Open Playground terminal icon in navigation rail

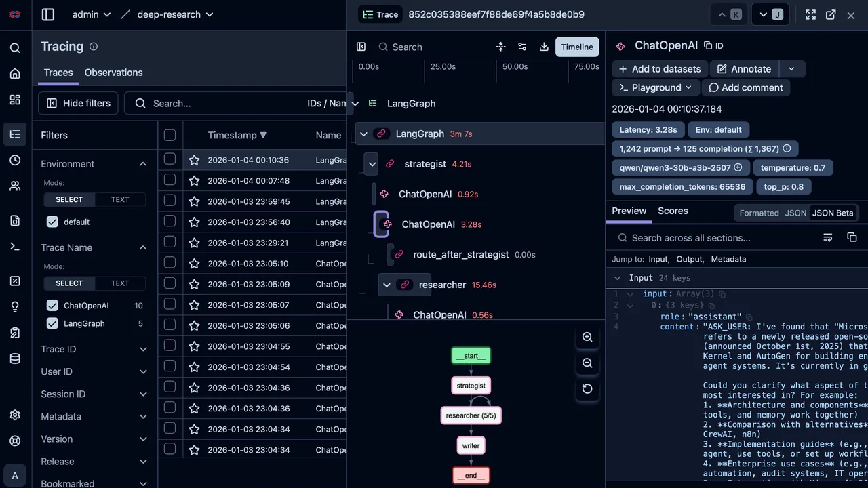[15, 246]
